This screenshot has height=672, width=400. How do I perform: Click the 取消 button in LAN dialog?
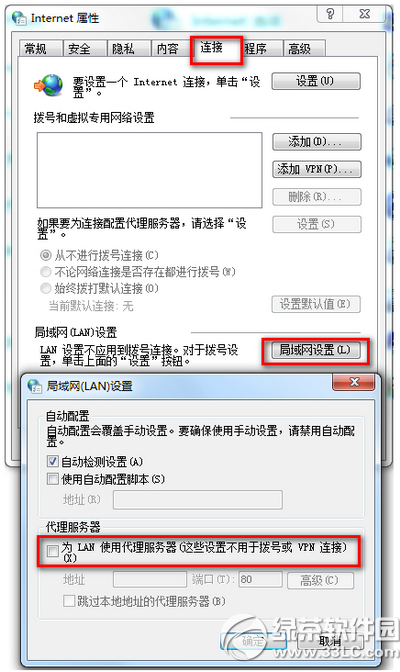(330, 641)
